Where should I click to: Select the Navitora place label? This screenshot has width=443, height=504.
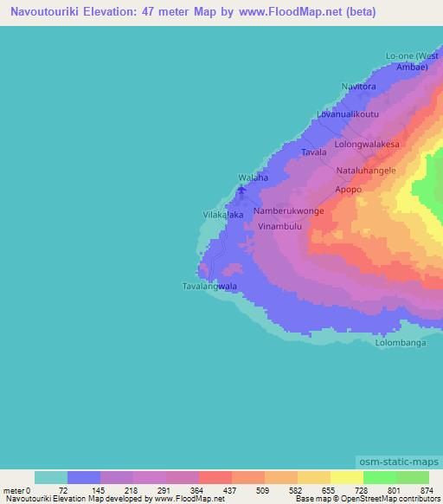click(358, 87)
